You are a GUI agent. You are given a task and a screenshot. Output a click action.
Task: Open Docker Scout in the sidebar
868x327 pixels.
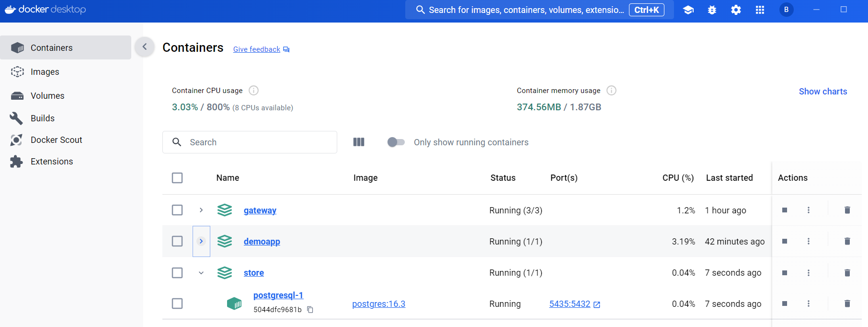click(66, 140)
